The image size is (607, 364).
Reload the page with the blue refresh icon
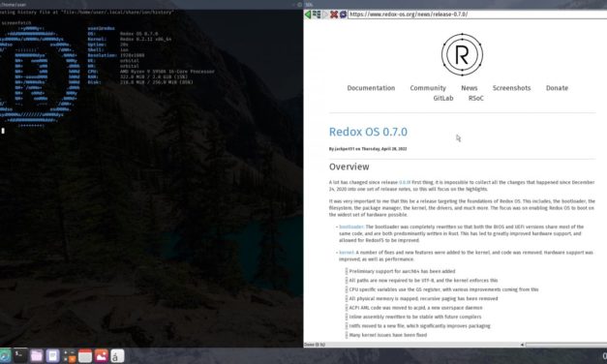pos(343,15)
